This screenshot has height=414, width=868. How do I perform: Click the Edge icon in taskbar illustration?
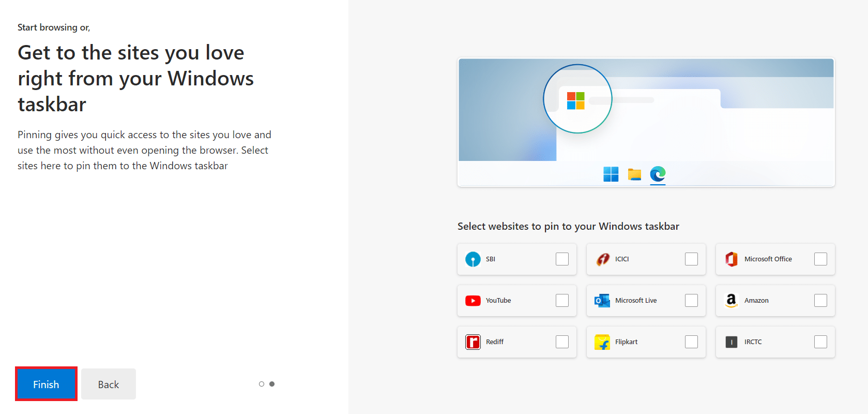click(658, 174)
